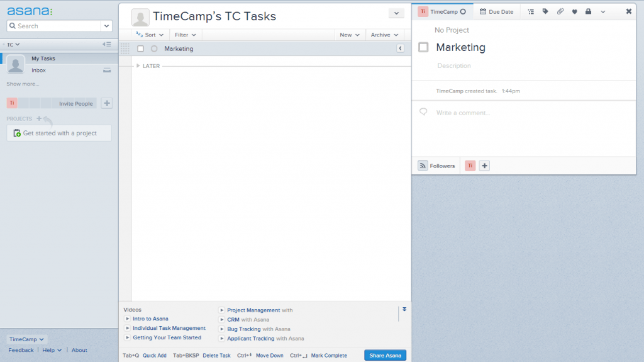Attach a file with the paperclip icon

tap(560, 11)
